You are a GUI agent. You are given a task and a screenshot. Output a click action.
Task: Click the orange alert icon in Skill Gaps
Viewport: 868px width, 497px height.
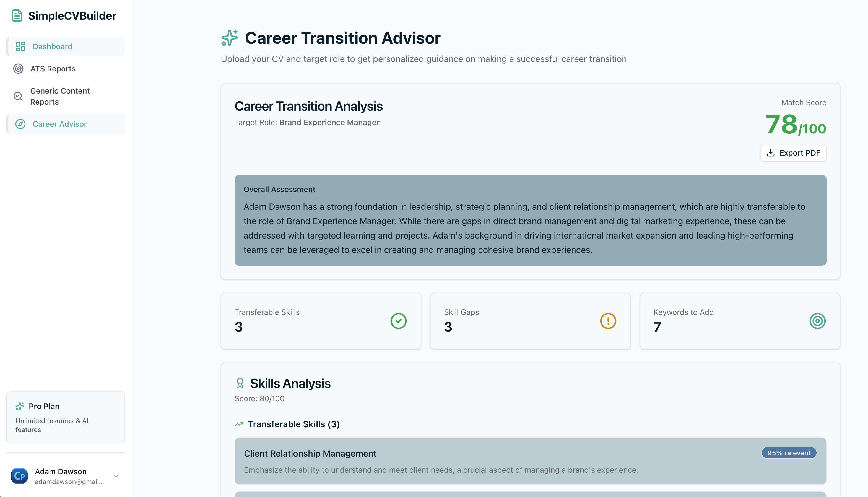coord(608,321)
